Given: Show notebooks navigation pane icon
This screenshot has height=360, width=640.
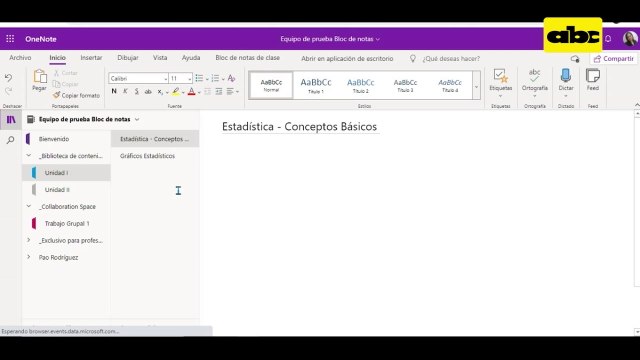Looking at the screenshot, I should tap(11, 120).
